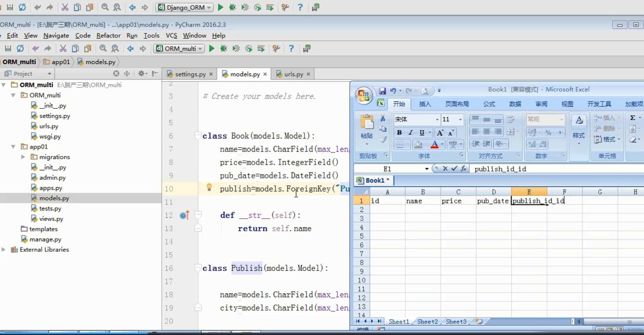Toggle Middle Align in Excel
The image size is (644, 335).
coord(486,120)
